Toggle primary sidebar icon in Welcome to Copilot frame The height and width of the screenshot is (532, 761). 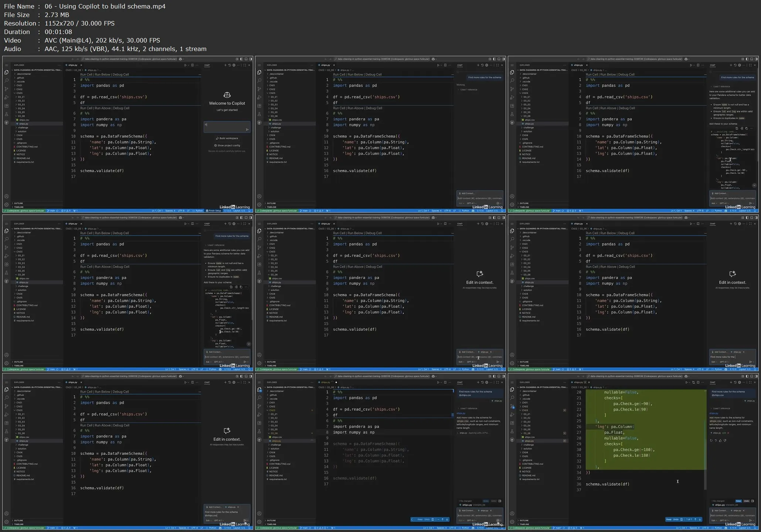coord(242,59)
